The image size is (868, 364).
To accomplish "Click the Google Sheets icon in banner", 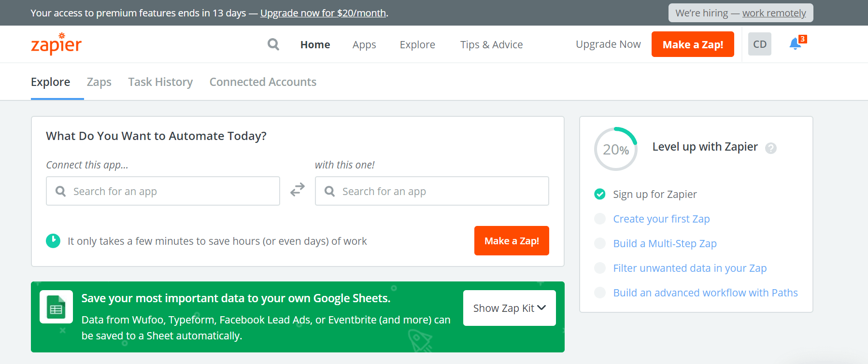I will (x=56, y=307).
